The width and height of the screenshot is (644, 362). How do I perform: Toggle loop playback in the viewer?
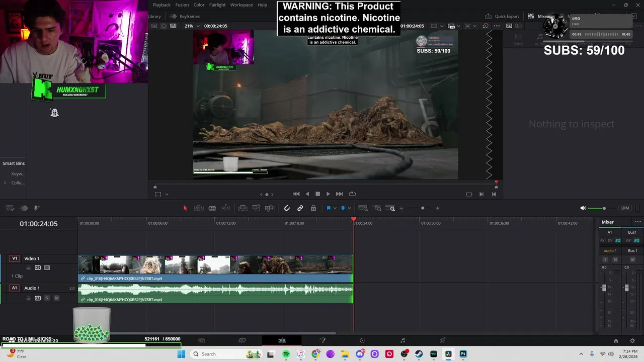click(352, 194)
